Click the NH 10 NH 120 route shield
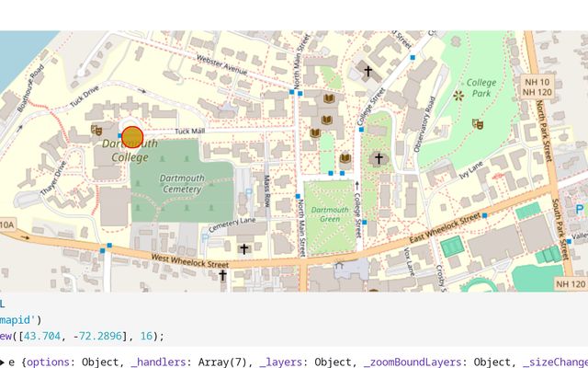This screenshot has width=588, height=368. pyautogui.click(x=537, y=86)
